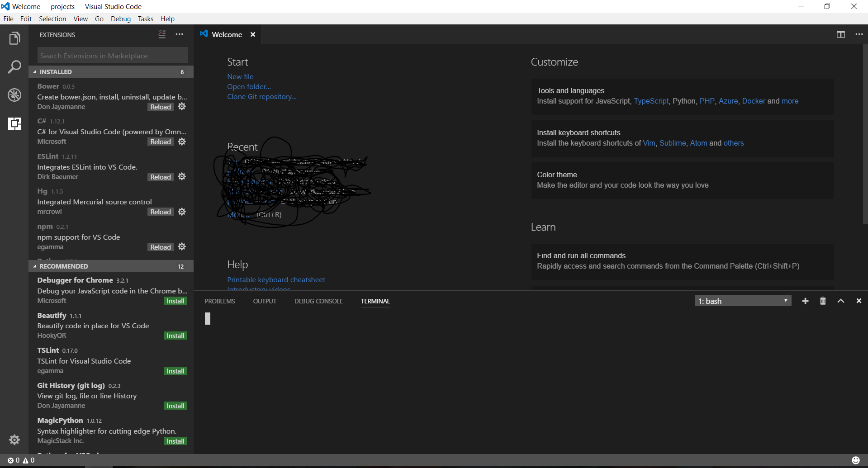The height and width of the screenshot is (468, 868).
Task: Open a new terminal with the plus icon
Action: click(x=805, y=300)
